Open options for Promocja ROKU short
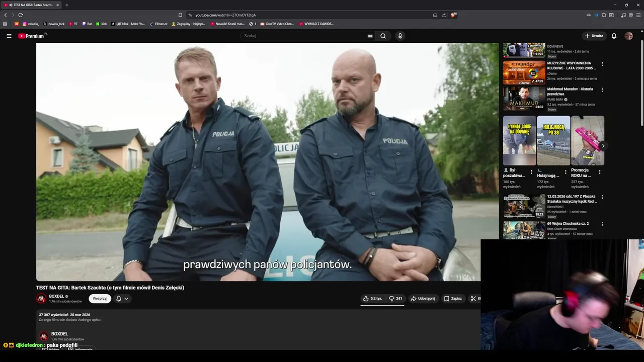The image size is (644, 362). pos(600,172)
